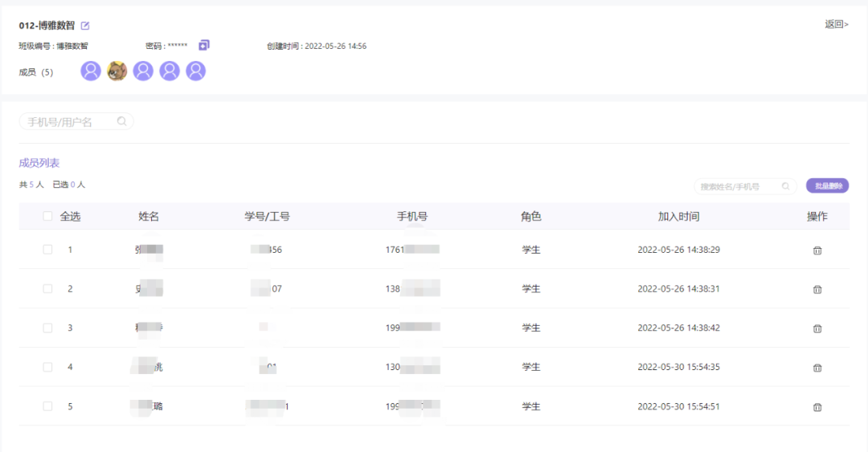The image size is (868, 452).
Task: Click search icon in 搜索姓名/手机号 field
Action: [x=785, y=186]
